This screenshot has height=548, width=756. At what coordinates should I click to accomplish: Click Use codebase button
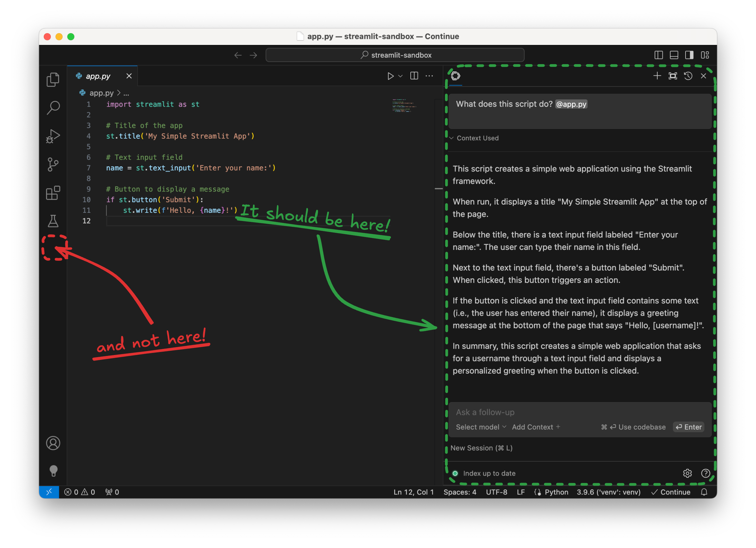(x=633, y=427)
